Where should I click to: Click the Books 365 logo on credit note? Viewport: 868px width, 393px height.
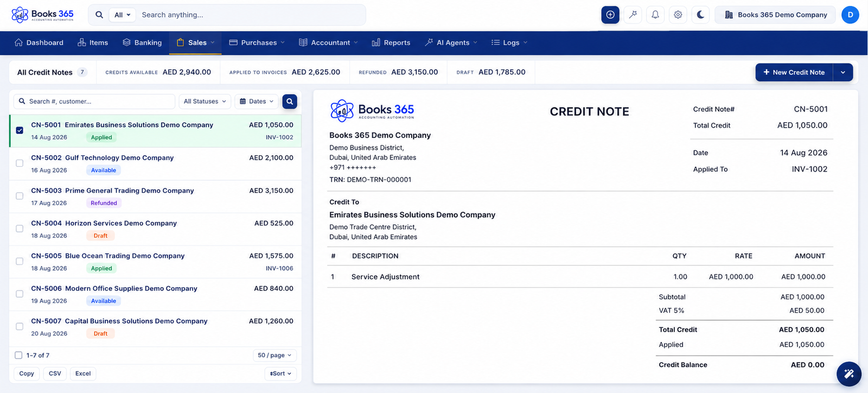click(372, 111)
